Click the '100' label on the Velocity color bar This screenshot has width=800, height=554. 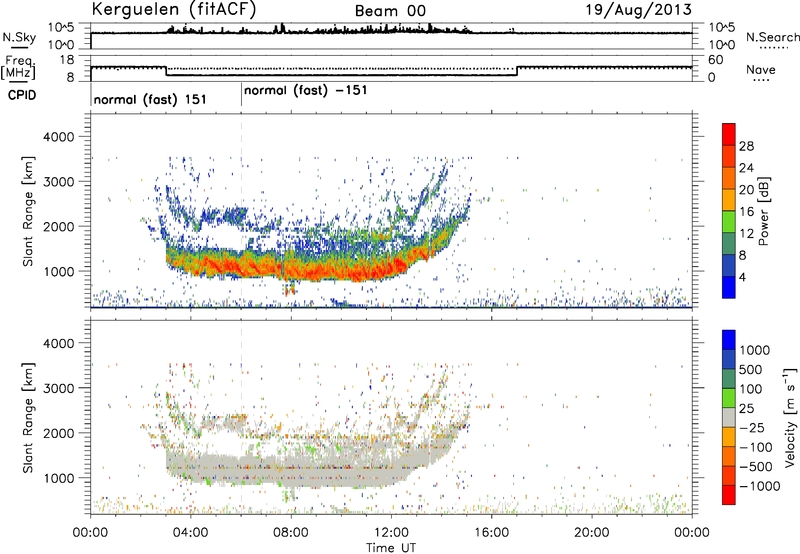750,389
